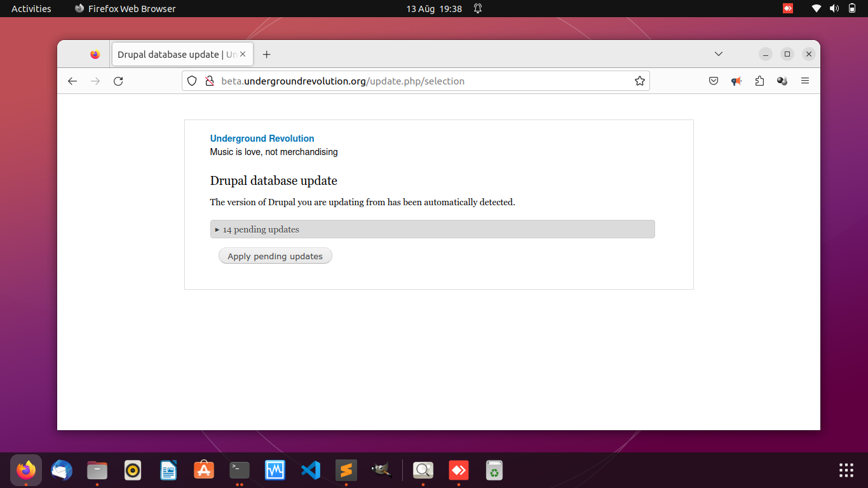Launch Rhythmbox from the dock
Image resolution: width=868 pixels, height=488 pixels.
[133, 470]
